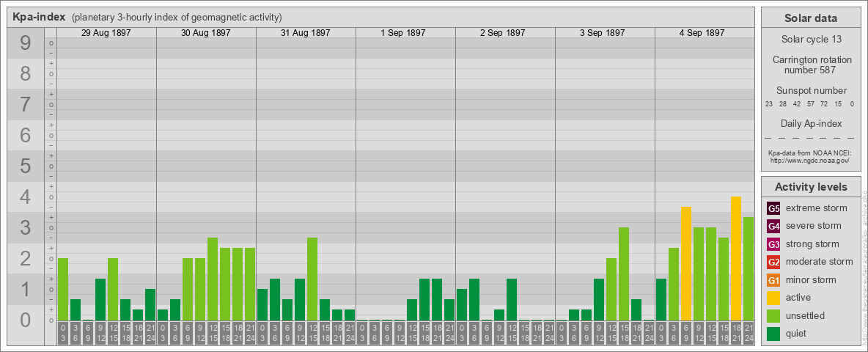Click the Kp scale number 7
Screen dimensions: 868x352
26,104
